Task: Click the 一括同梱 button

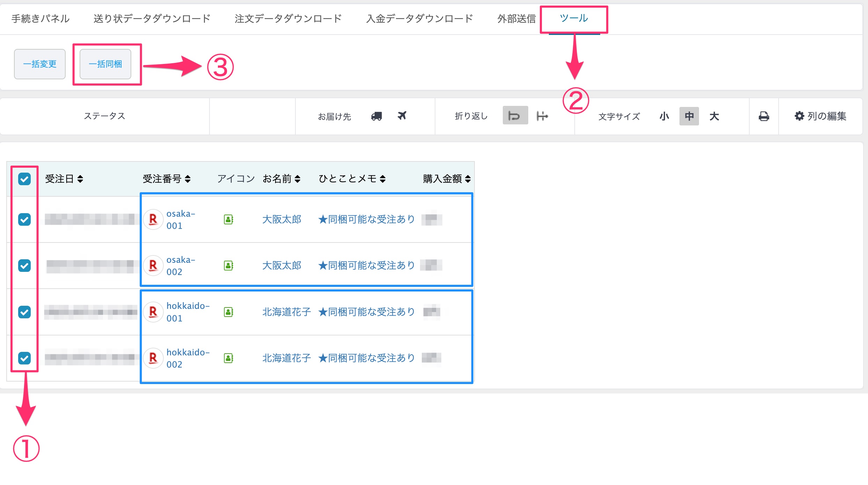Action: [105, 64]
